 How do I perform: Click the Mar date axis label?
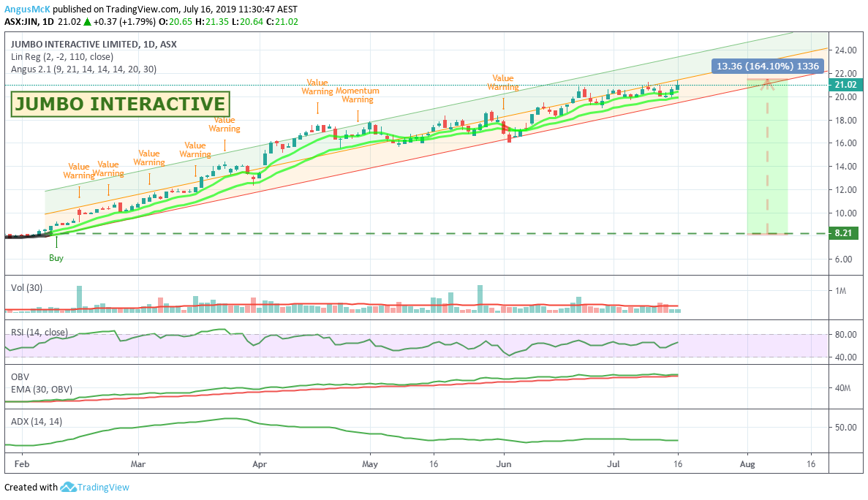[x=137, y=464]
